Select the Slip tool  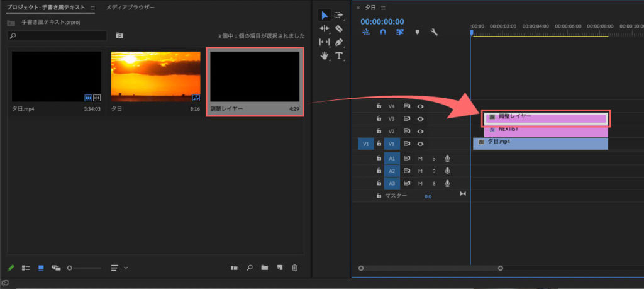325,42
